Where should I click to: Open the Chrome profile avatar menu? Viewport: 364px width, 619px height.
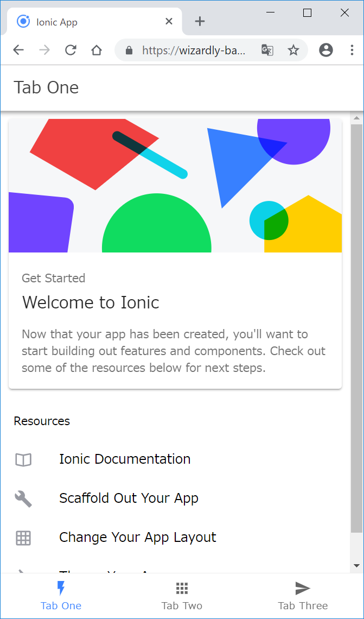325,50
